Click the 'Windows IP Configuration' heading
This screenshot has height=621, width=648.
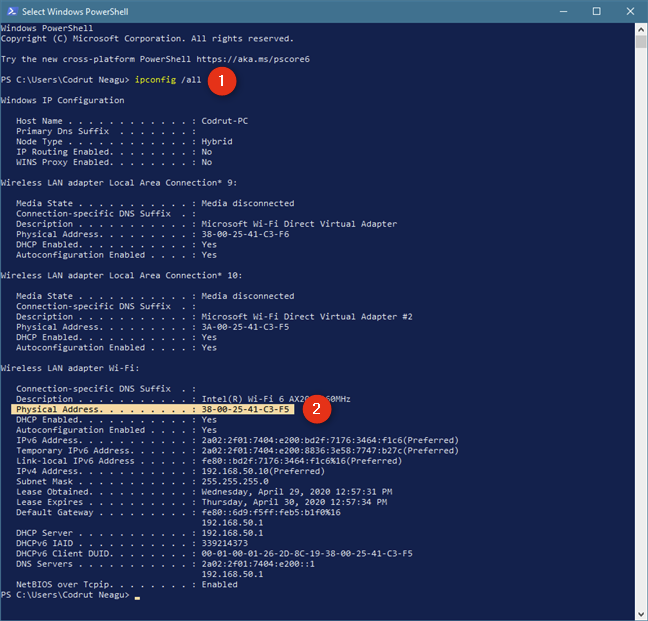(62, 100)
